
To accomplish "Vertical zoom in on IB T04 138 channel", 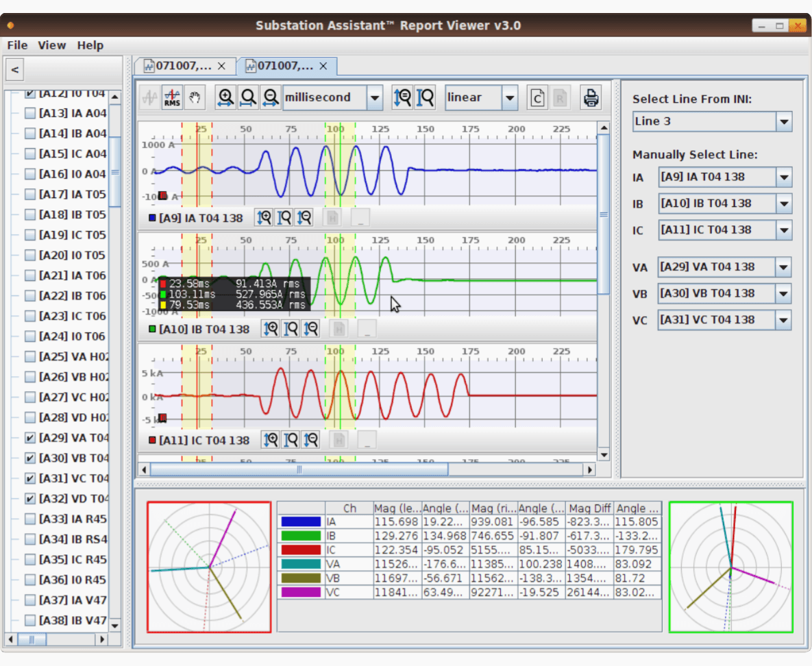I will [x=271, y=329].
